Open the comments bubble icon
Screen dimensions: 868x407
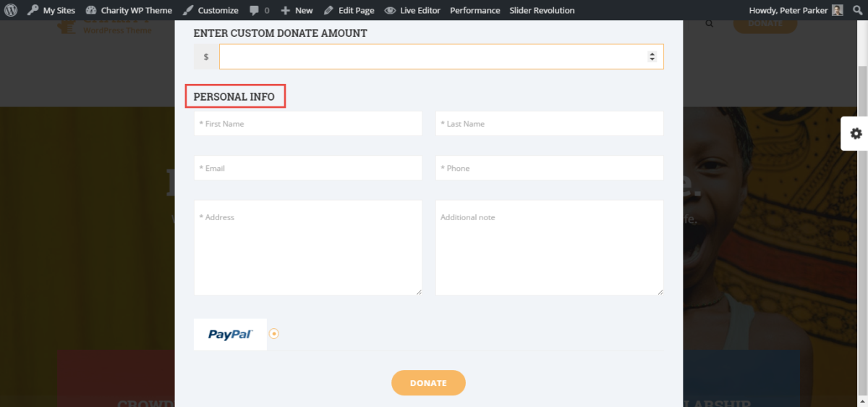pos(259,10)
